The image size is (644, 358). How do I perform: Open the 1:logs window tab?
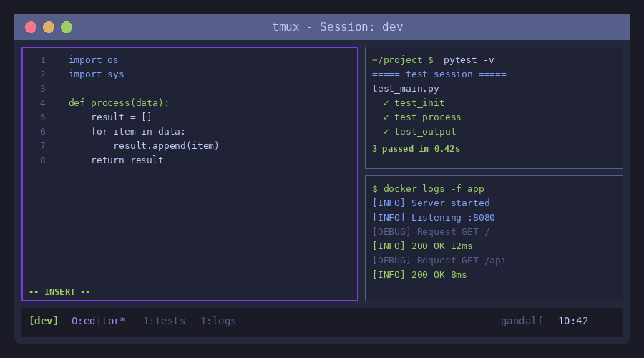pos(218,321)
